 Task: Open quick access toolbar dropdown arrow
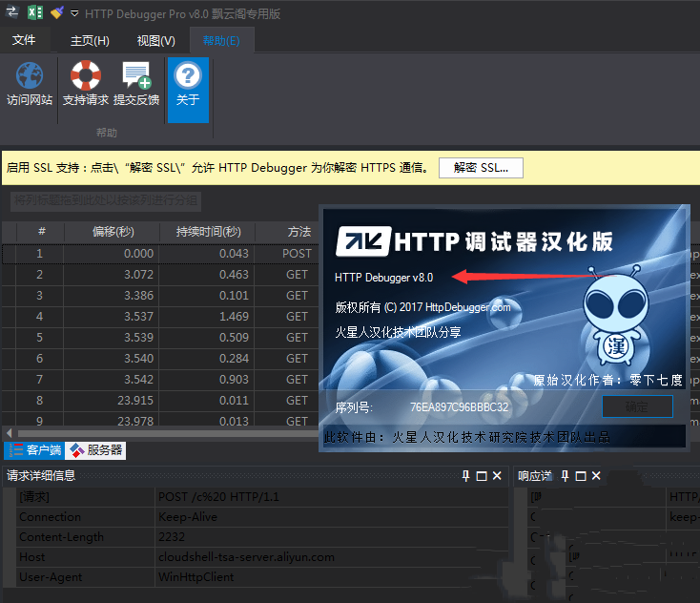(x=74, y=13)
